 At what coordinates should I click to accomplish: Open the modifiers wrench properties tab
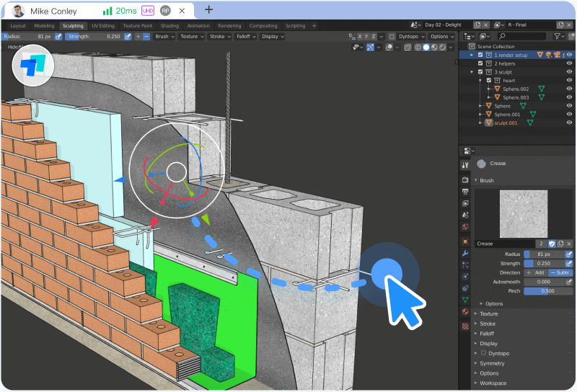[465, 254]
